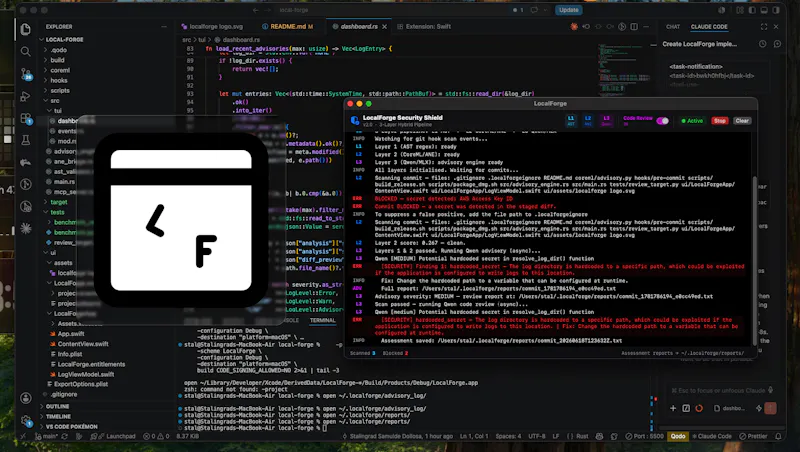
Task: Toggle bottom panel layout icon in title bar
Action: click(x=764, y=10)
